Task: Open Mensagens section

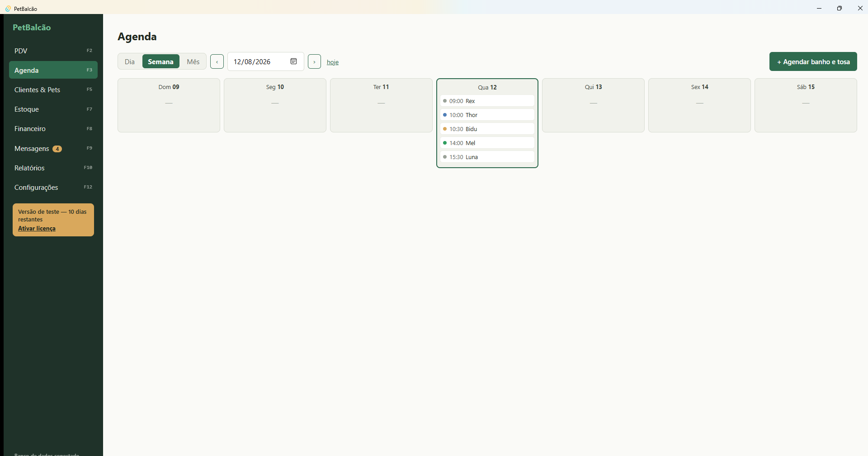Action: [53, 148]
